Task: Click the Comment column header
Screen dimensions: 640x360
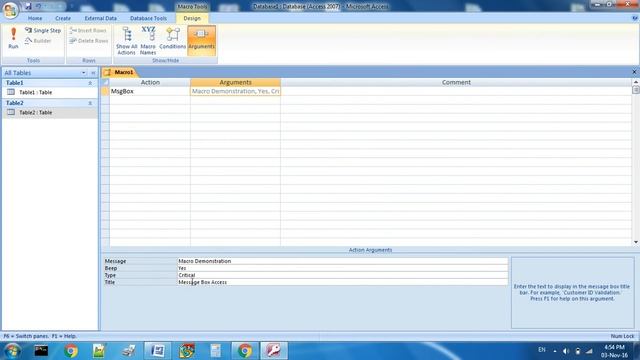Action: (456, 82)
